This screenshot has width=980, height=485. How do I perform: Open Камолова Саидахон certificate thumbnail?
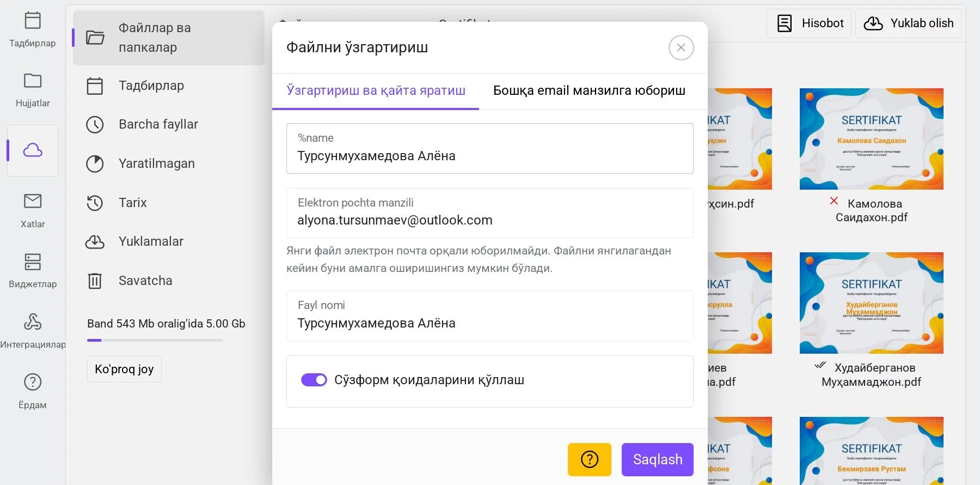click(x=871, y=139)
